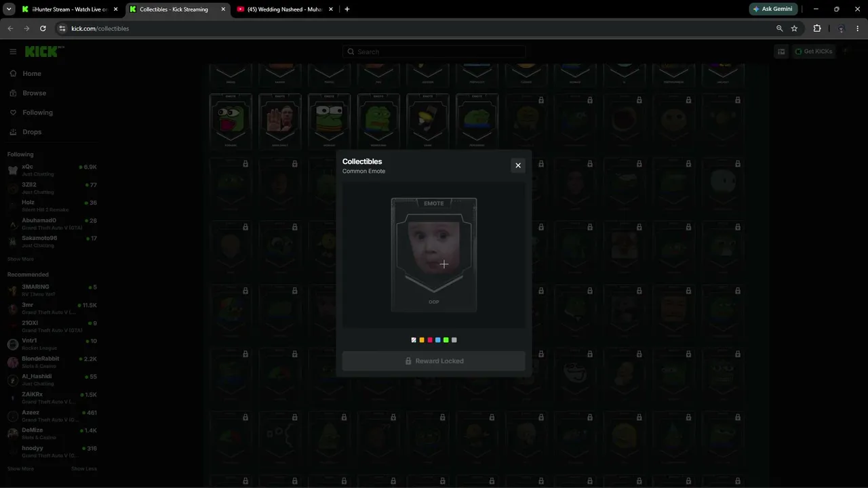This screenshot has height=488, width=868.
Task: Open Abuhamad0 channel in sidebar
Action: click(x=52, y=224)
